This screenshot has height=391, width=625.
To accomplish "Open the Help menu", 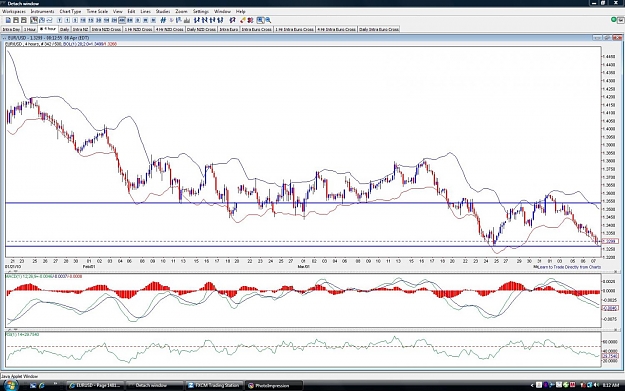I will click(x=240, y=12).
